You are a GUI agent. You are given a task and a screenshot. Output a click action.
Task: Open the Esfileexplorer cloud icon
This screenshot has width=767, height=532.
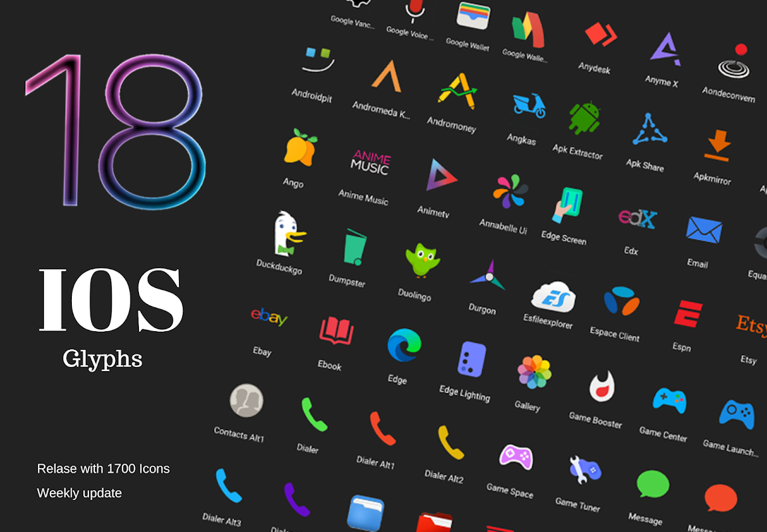(553, 296)
